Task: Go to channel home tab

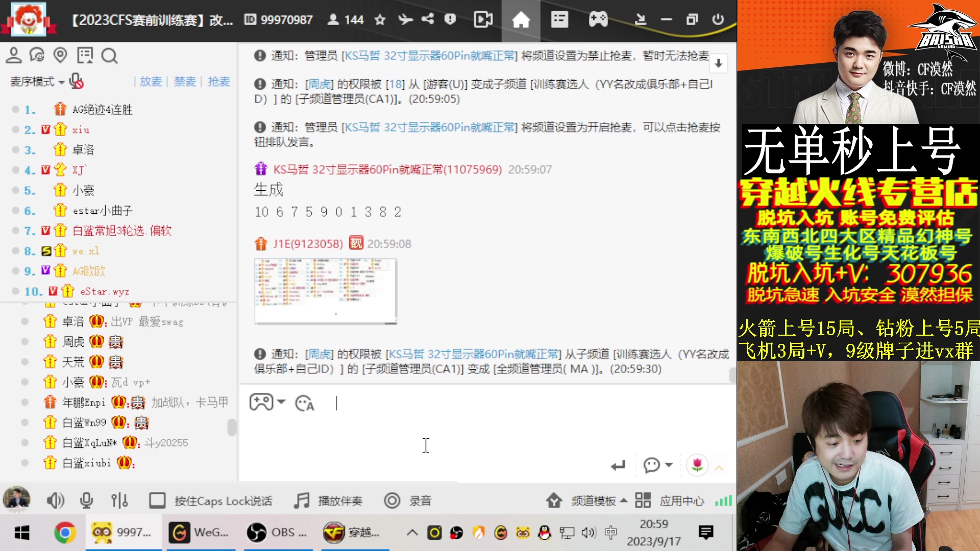Action: point(521,20)
